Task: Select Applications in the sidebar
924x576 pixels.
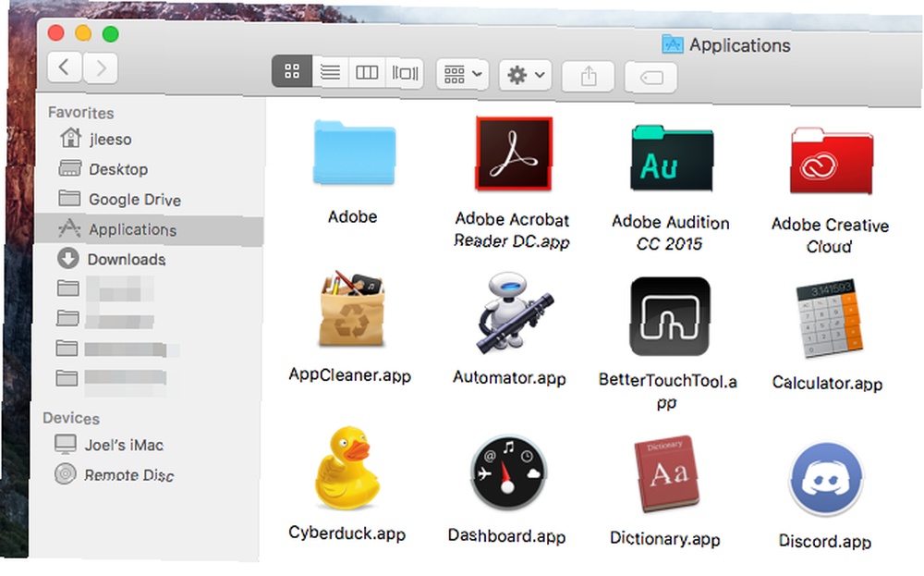Action: tap(149, 229)
